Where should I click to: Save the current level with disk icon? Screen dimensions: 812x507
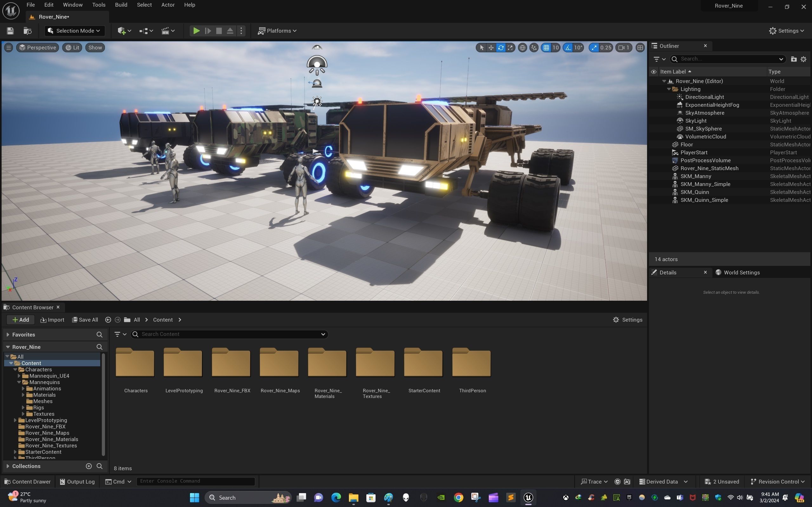[10, 31]
